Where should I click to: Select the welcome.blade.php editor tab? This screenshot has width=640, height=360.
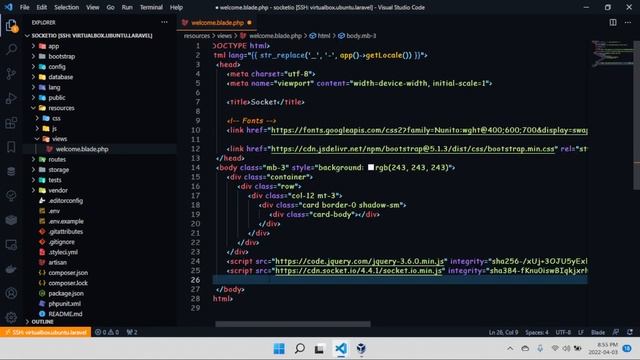(x=217, y=22)
